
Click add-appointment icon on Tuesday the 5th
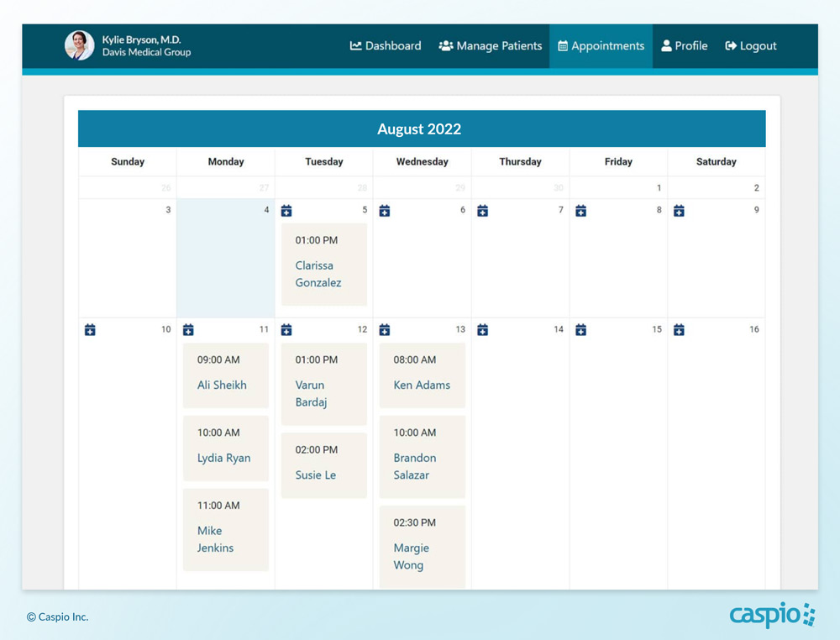286,211
